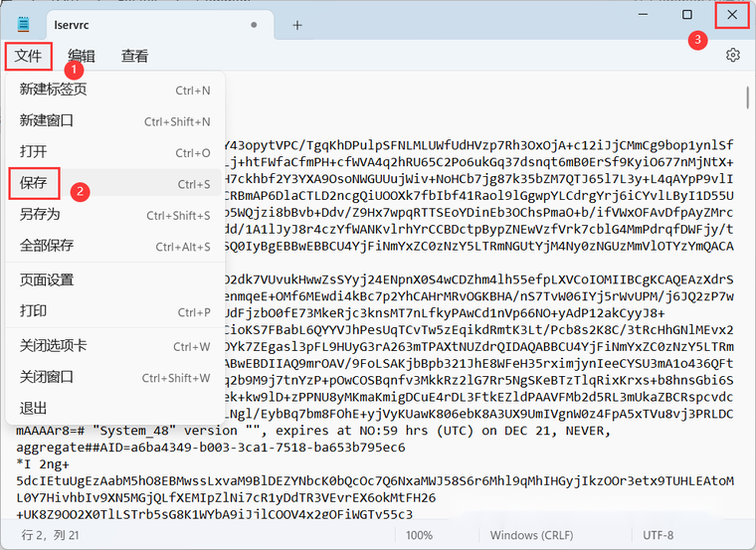Screen dimensions: 756x550
Task: Click the "*I 2ng+" text line
Action: pos(43,464)
